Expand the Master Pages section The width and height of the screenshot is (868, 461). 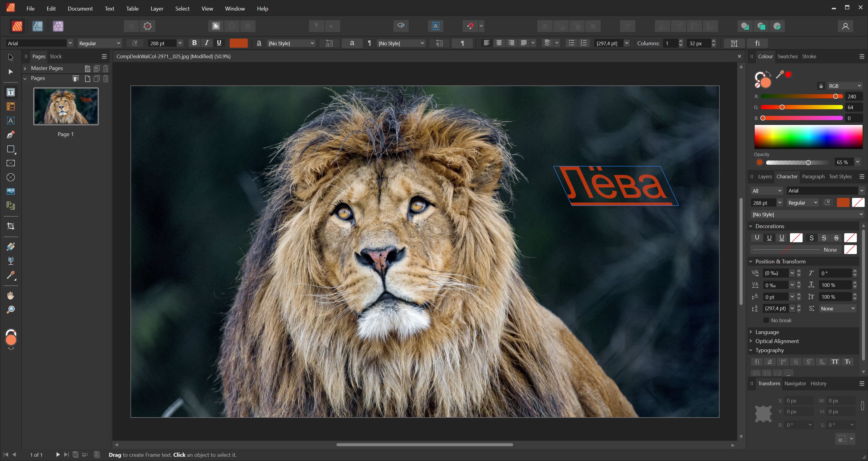(x=25, y=68)
